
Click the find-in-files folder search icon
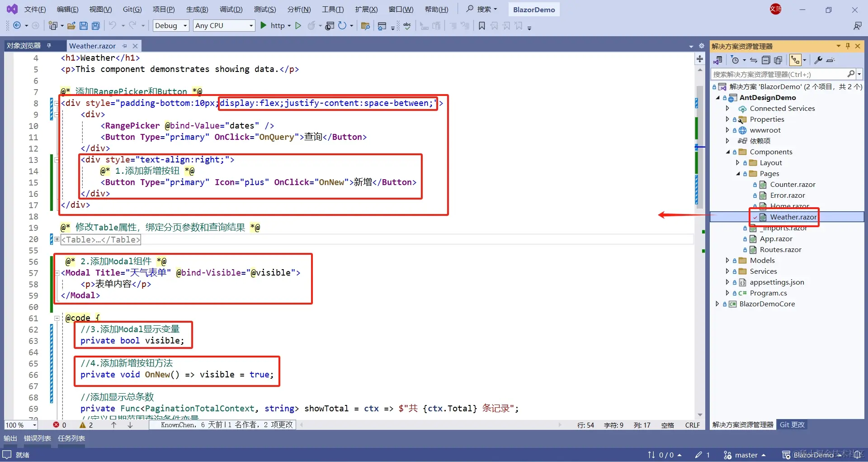[365, 26]
